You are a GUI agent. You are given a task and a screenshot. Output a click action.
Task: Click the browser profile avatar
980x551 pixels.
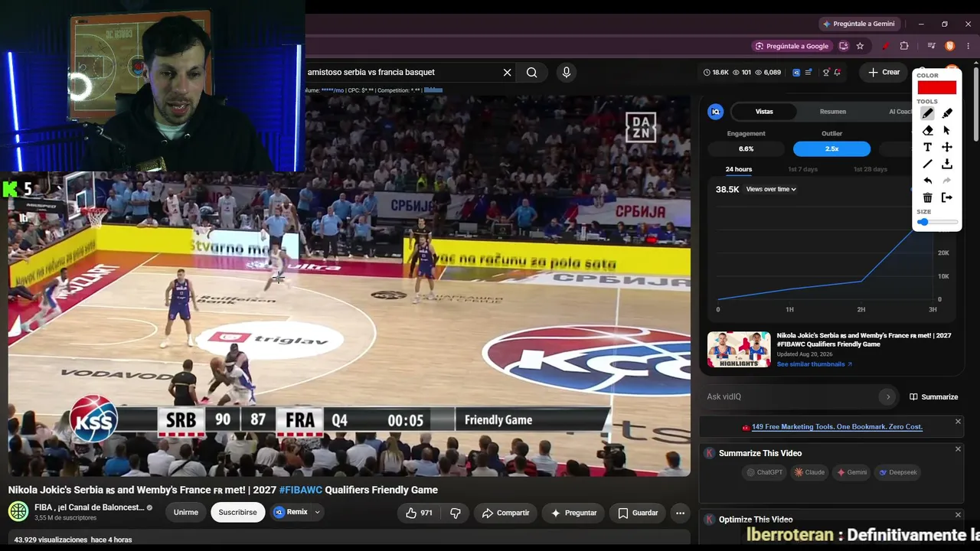pos(950,46)
